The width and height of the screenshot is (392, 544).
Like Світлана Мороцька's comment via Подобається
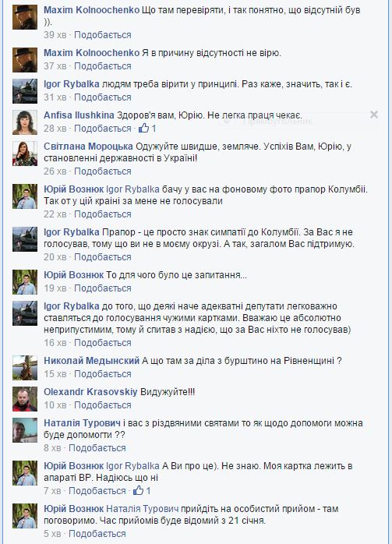pos(103,171)
